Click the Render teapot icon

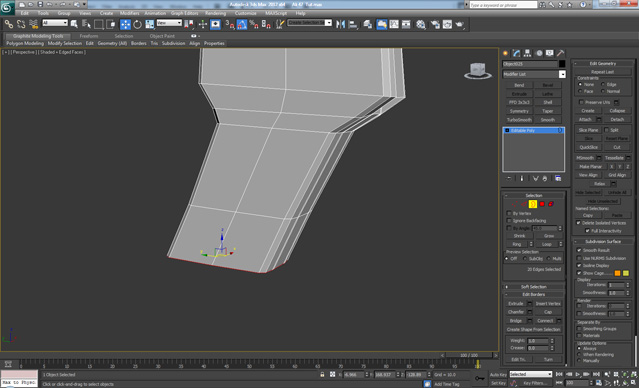pyautogui.click(x=460, y=24)
